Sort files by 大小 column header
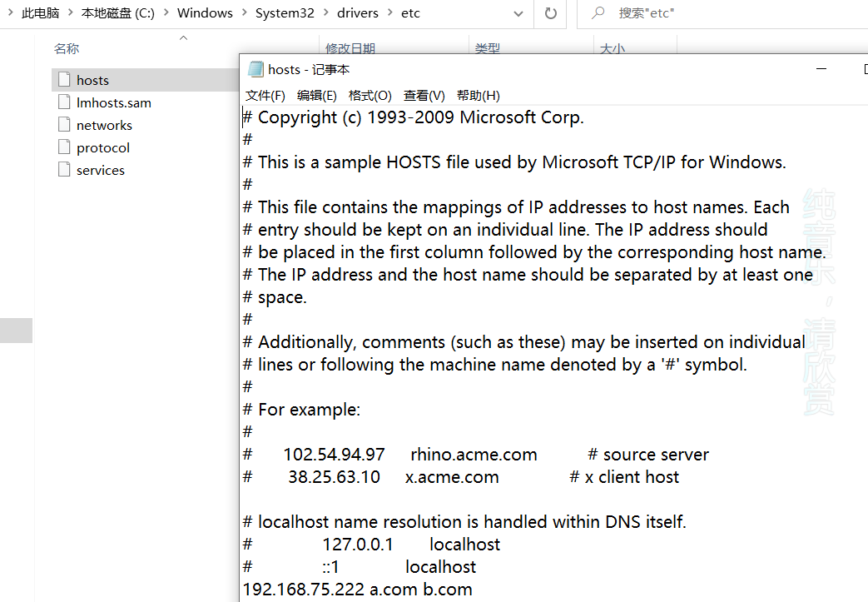Screen dimensions: 868x602 (613, 48)
